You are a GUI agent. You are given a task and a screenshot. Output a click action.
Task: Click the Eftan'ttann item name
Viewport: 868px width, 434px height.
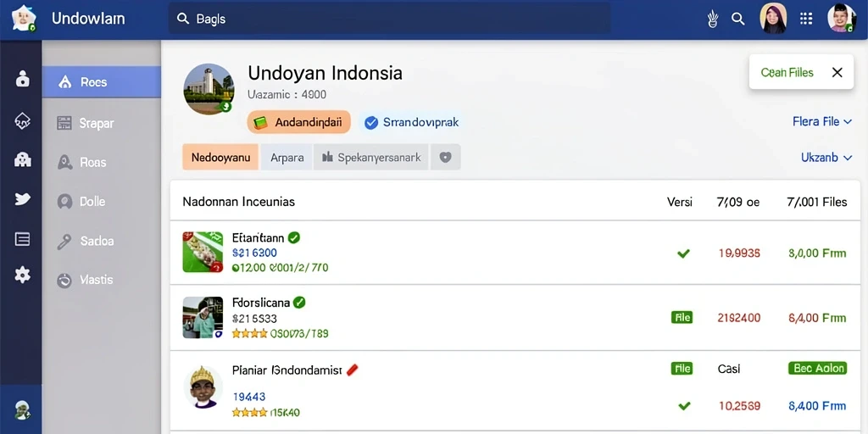(x=258, y=238)
